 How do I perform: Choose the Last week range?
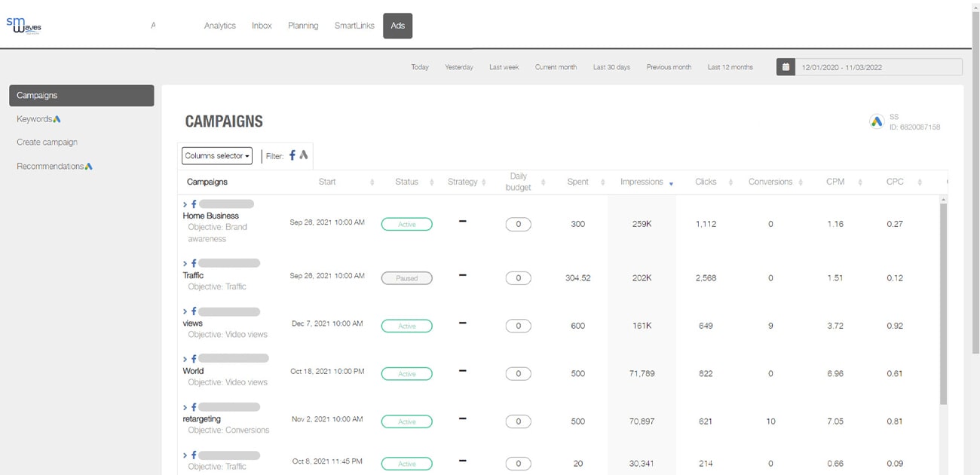tap(504, 67)
